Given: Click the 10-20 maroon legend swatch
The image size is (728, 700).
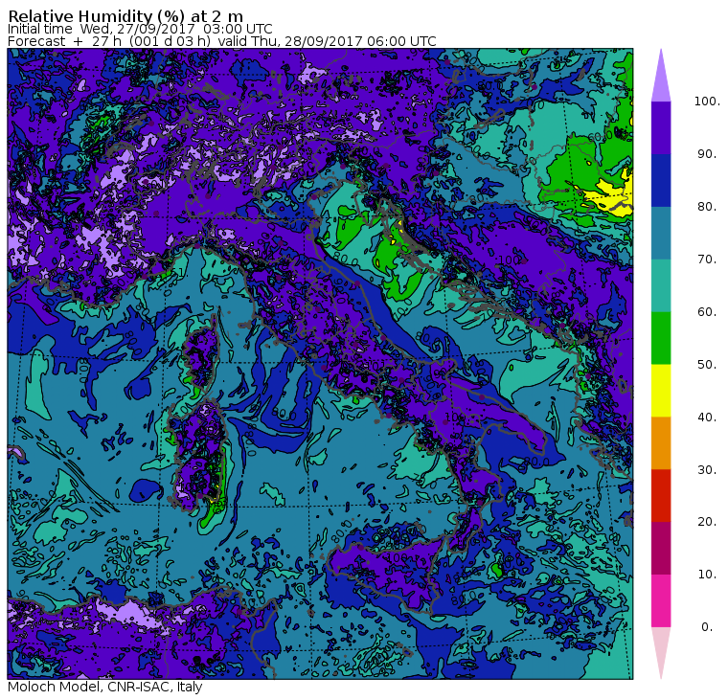Looking at the screenshot, I should click(x=661, y=548).
